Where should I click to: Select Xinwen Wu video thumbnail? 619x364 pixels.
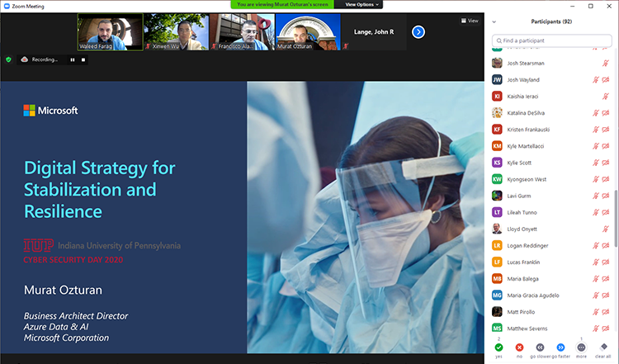[176, 32]
